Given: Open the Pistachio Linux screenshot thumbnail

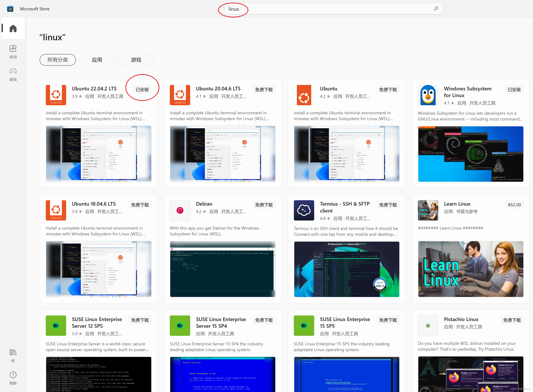Looking at the screenshot, I should 471,374.
